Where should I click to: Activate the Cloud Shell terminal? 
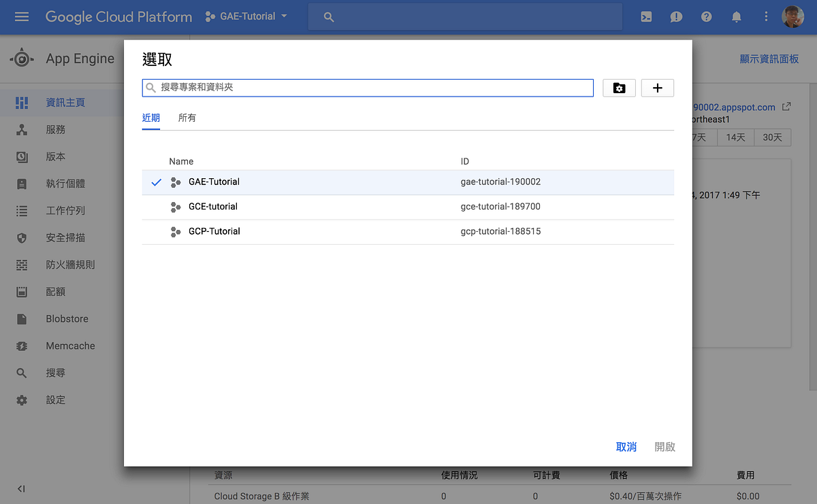click(x=645, y=16)
